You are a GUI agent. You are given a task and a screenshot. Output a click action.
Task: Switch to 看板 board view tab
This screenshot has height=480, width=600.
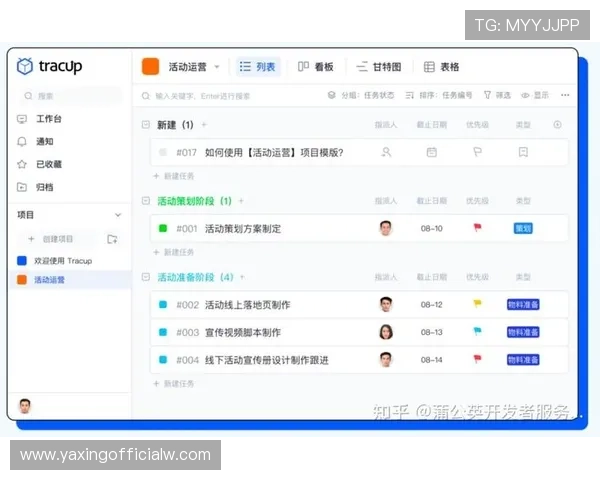316,67
